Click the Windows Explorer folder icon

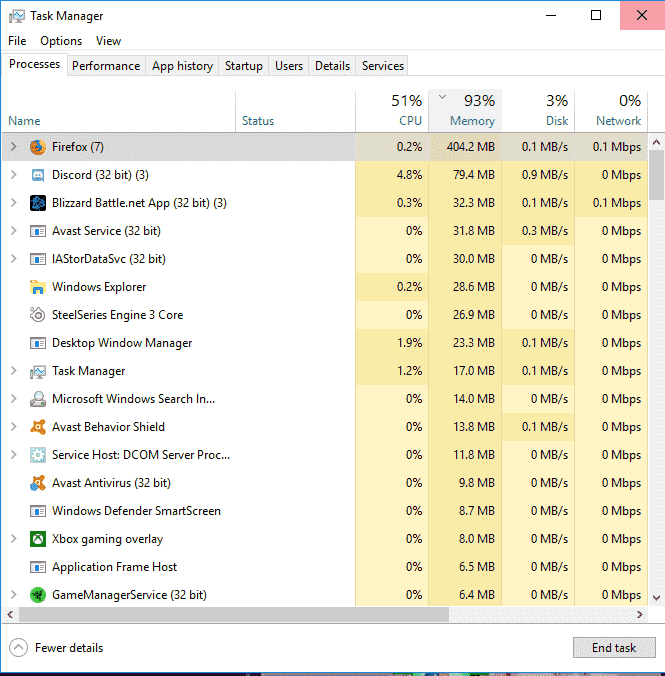click(38, 287)
